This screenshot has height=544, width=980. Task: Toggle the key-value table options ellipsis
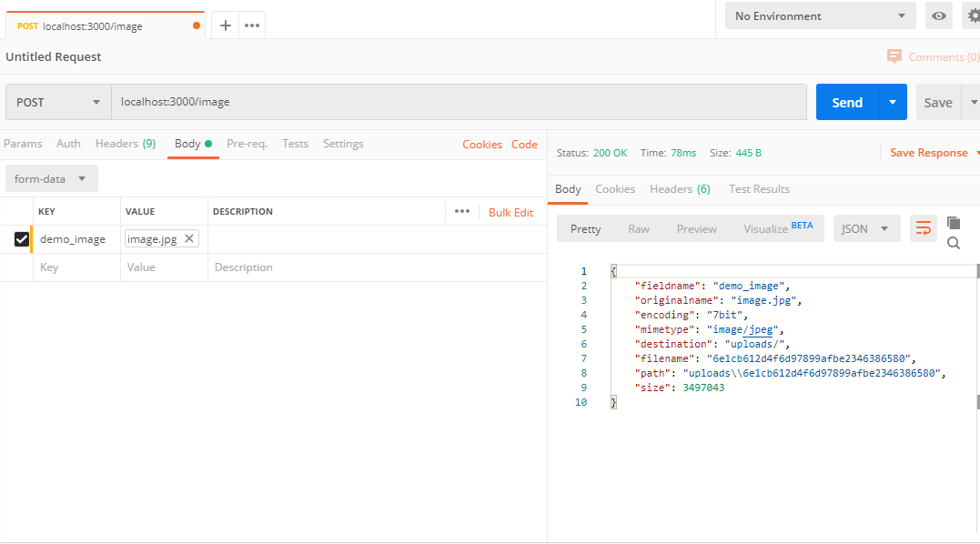point(461,211)
